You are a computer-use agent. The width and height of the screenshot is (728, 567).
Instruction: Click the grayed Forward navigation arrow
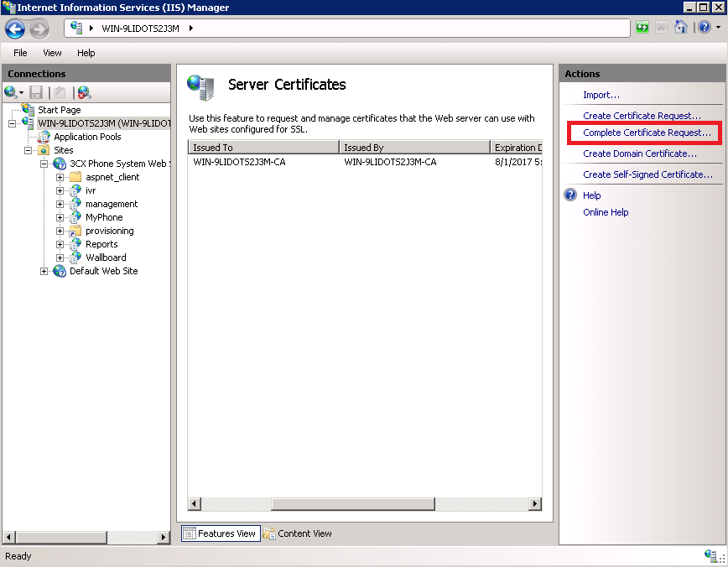coord(39,29)
